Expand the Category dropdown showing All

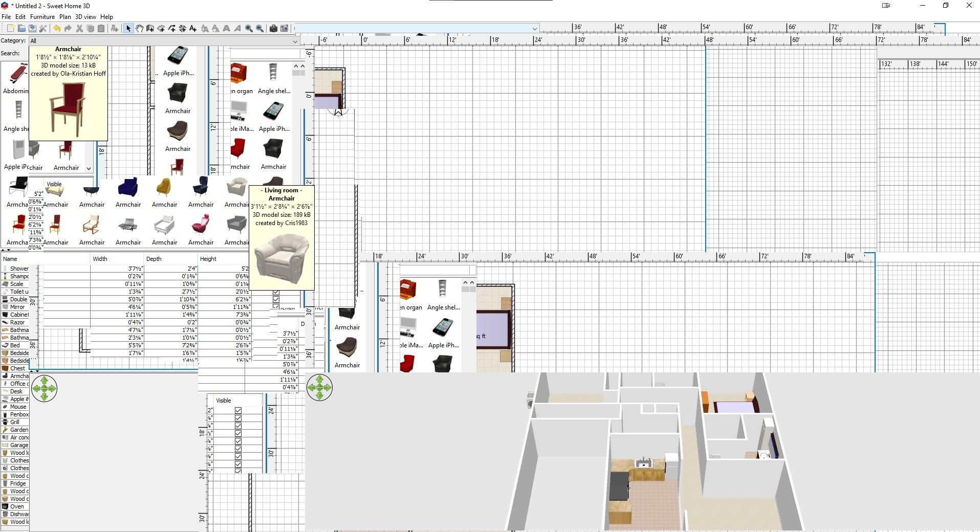(x=164, y=41)
